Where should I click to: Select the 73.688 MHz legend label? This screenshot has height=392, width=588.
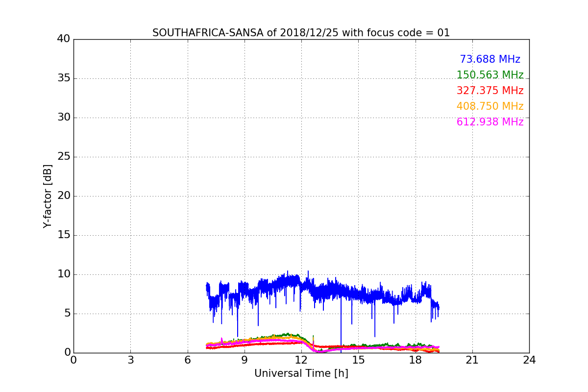click(x=490, y=59)
